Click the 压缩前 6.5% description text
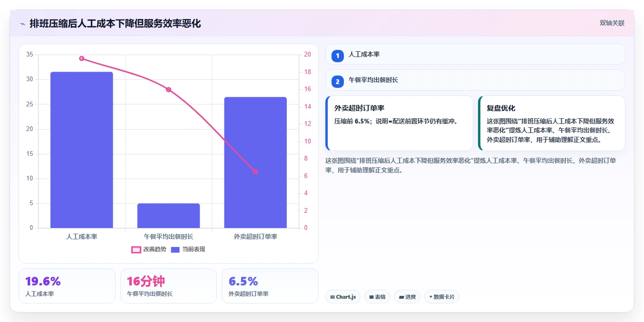Image resolution: width=644 pixels, height=322 pixels. [x=396, y=121]
